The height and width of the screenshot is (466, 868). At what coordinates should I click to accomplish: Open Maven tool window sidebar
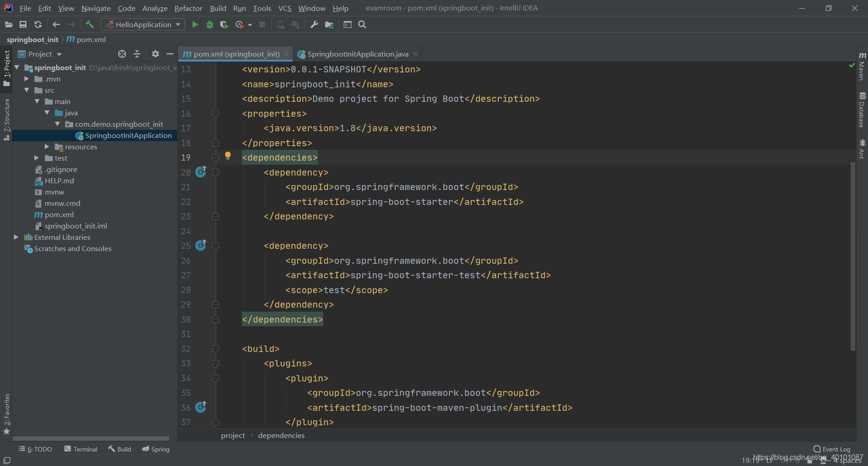coord(862,66)
